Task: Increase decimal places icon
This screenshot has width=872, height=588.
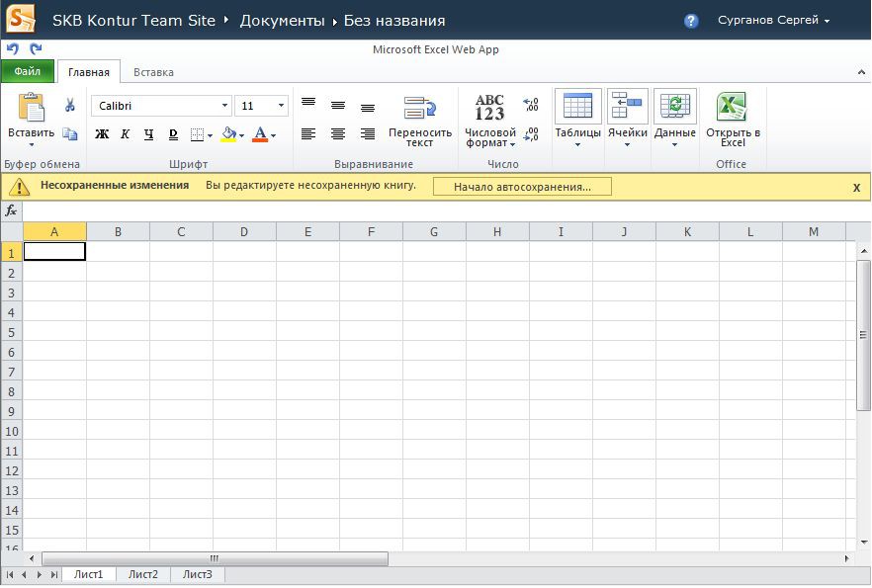Action: (531, 105)
